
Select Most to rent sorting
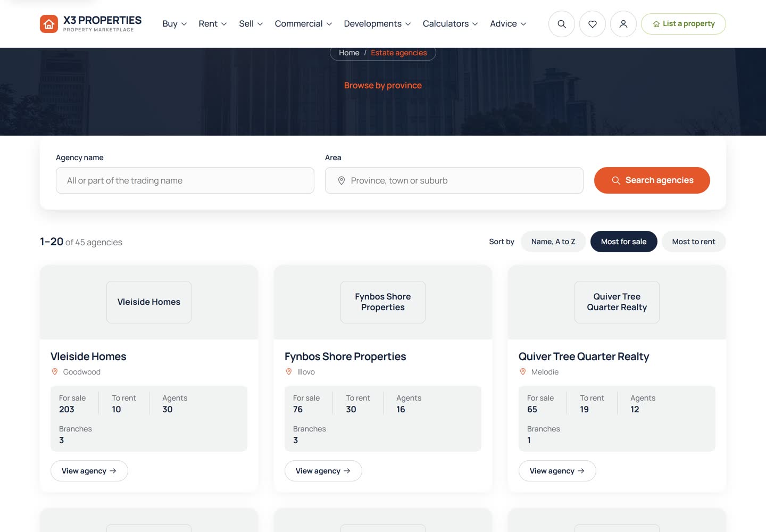[x=694, y=242]
